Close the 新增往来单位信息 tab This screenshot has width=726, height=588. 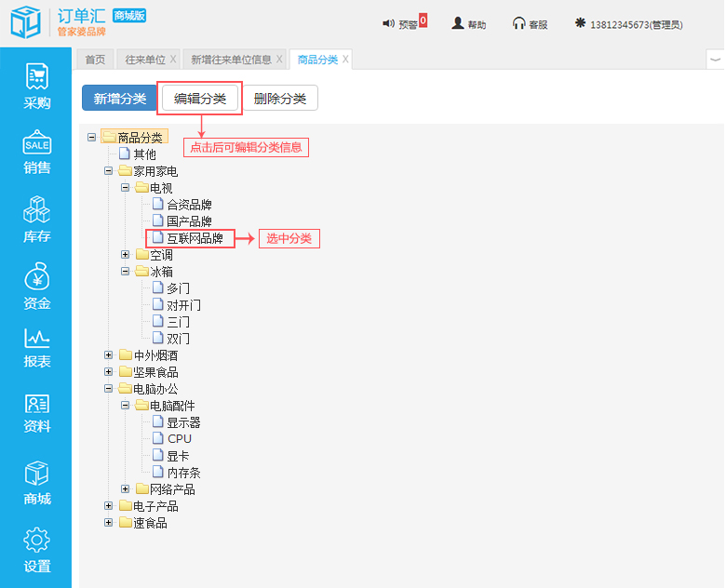279,60
